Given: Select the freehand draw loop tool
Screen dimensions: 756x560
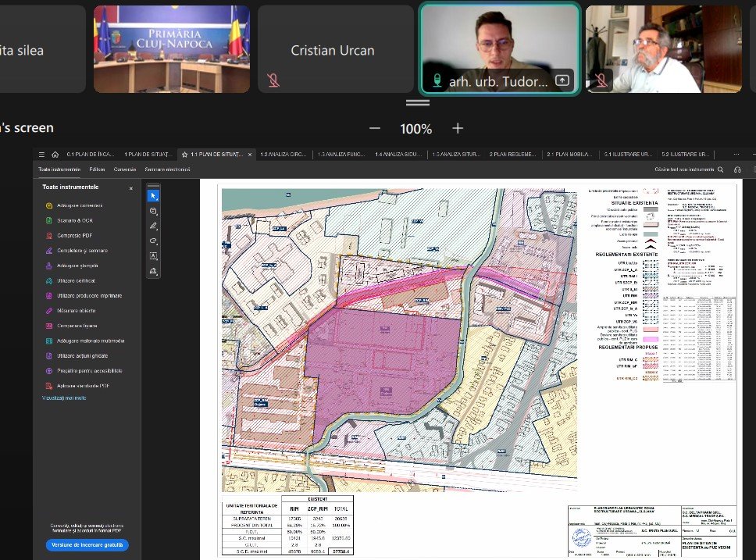Looking at the screenshot, I should [x=153, y=241].
